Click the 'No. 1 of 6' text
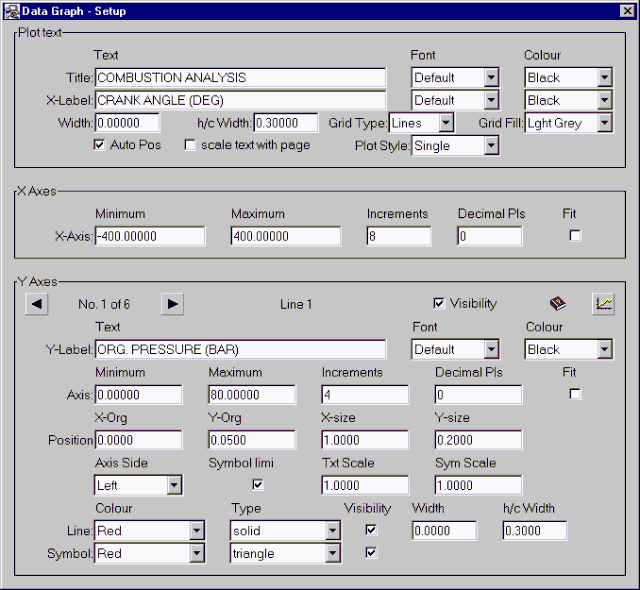640x590 pixels. pyautogui.click(x=104, y=304)
